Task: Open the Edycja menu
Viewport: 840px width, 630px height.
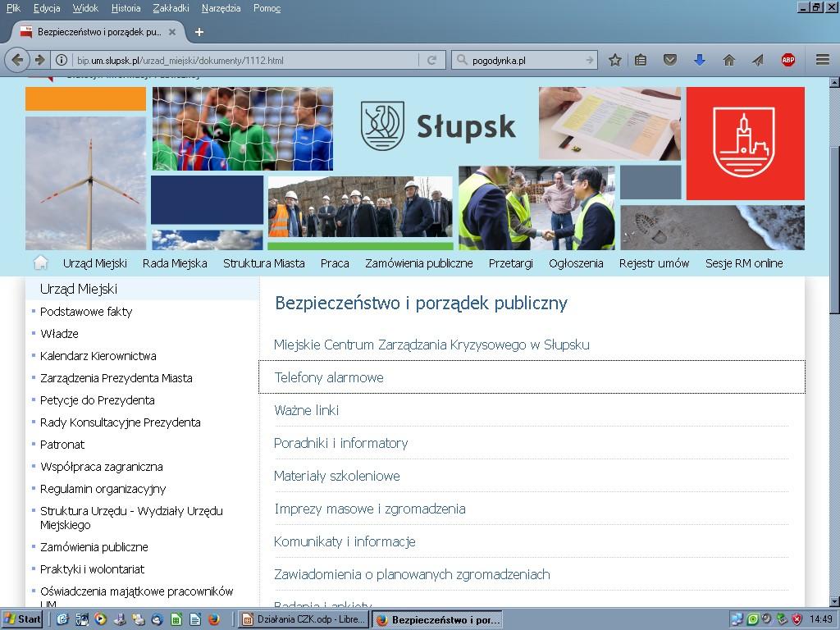Action: click(47, 8)
